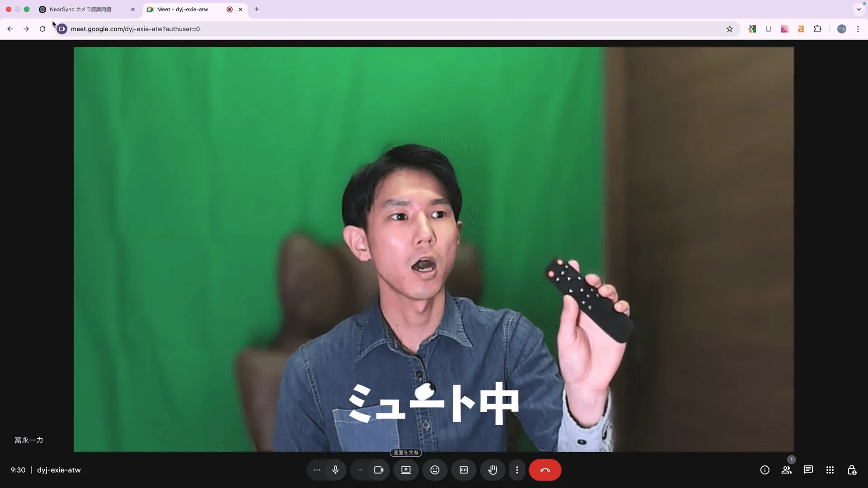Open activities grid icon
868x488 pixels.
830,470
